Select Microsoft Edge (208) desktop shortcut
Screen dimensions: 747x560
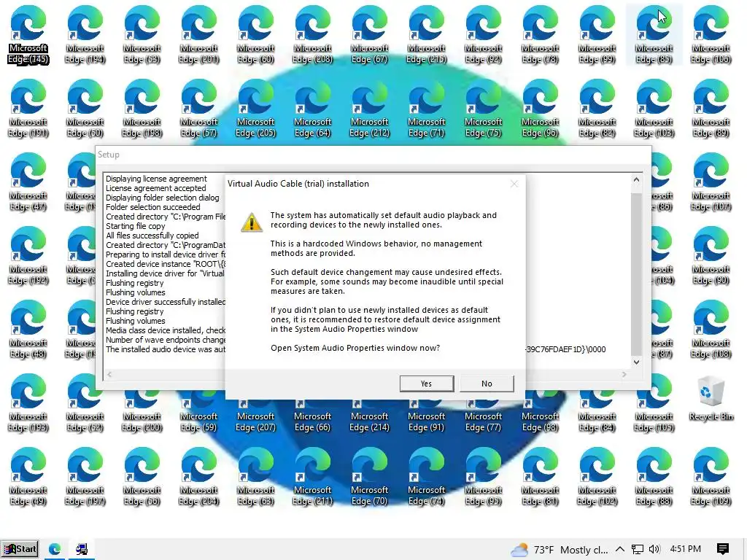[312, 35]
